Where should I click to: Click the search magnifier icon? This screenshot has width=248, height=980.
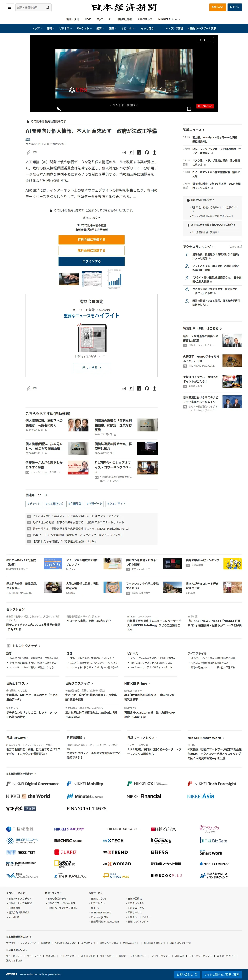(48, 7)
